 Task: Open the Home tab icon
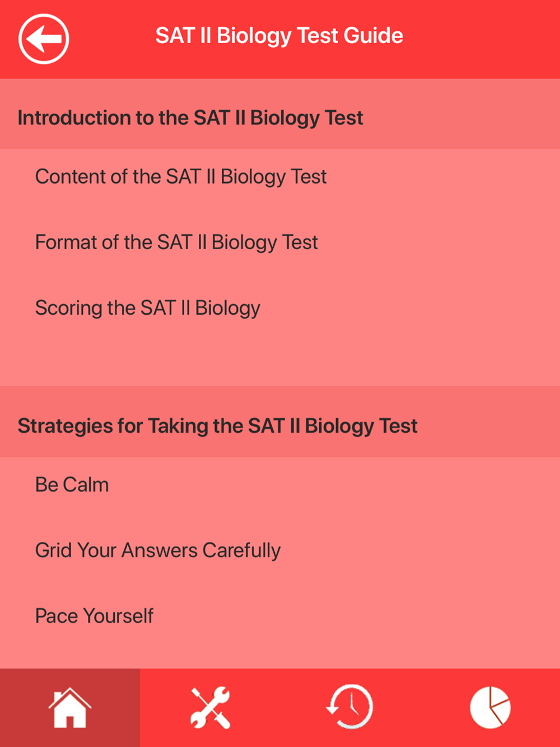tap(70, 708)
